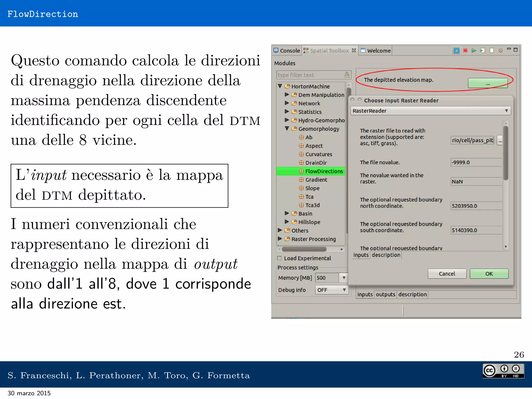Open dialog's description tab
Screen dimensions: 532x399
[x=386, y=255]
